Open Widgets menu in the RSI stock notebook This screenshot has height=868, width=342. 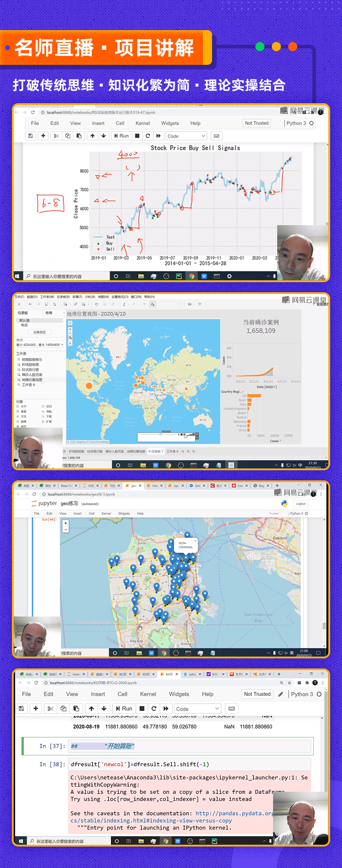[x=170, y=123]
